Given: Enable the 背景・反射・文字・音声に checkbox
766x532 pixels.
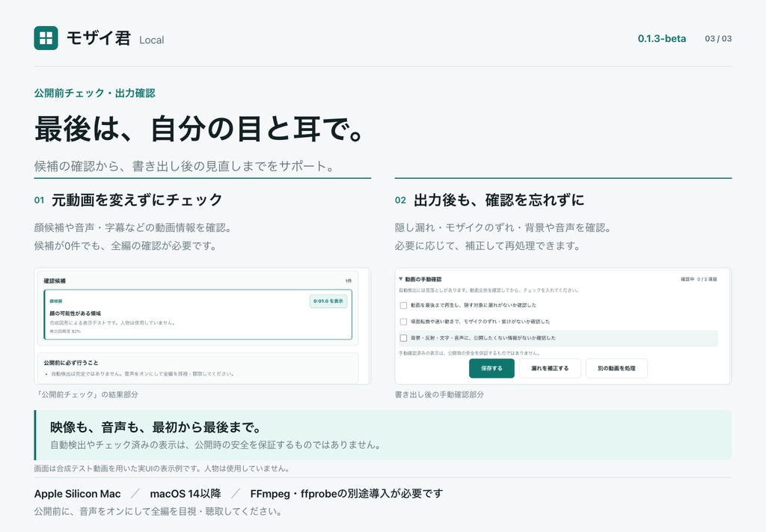Looking at the screenshot, I should point(403,338).
